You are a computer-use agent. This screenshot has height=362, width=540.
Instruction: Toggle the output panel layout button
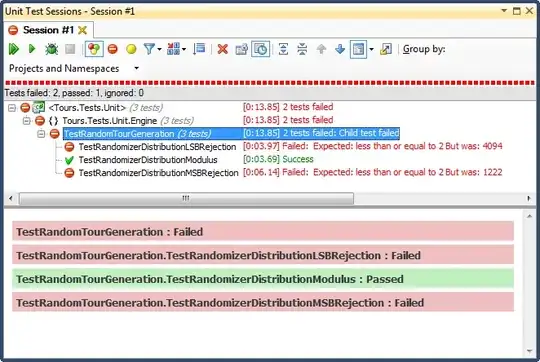(359, 49)
